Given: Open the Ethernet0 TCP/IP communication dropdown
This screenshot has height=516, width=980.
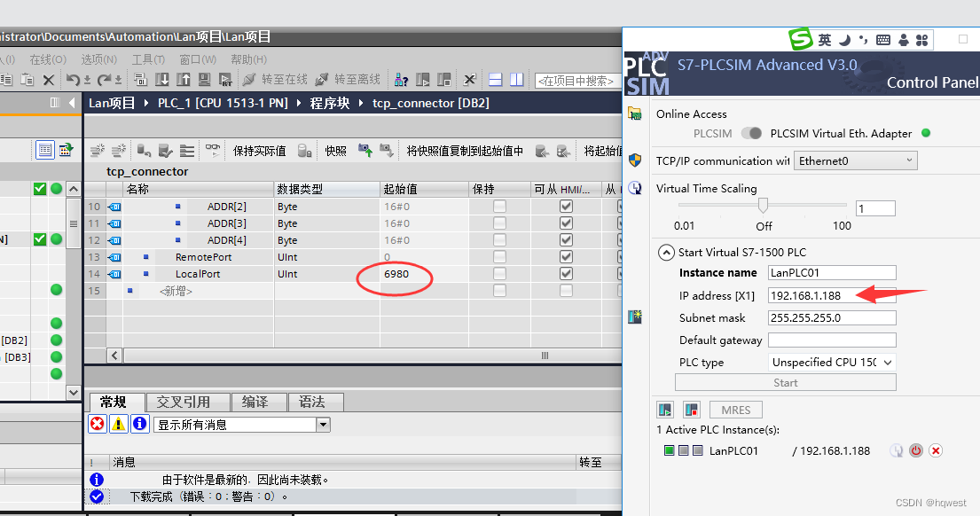Looking at the screenshot, I should click(856, 160).
